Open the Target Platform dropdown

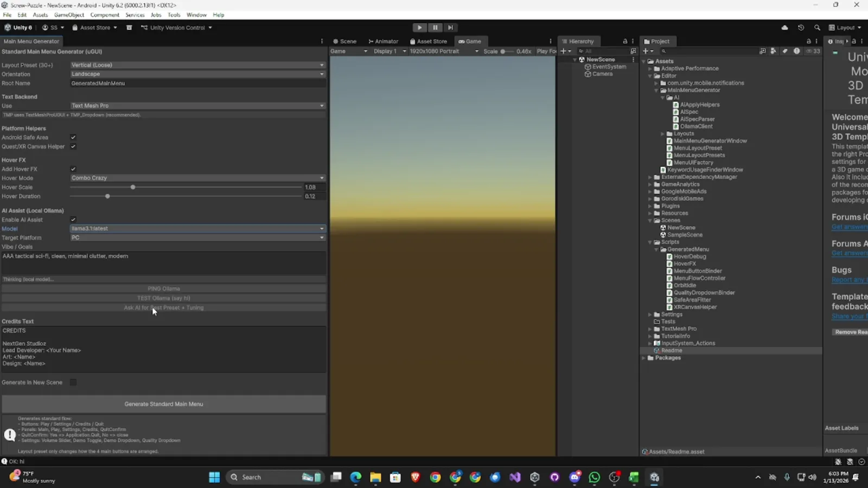point(198,237)
